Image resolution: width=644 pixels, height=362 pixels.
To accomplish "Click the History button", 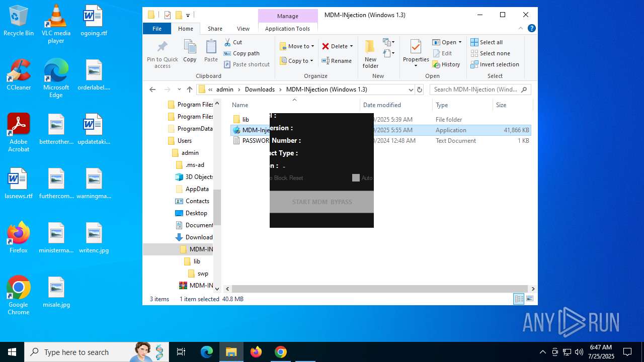I will [x=446, y=64].
